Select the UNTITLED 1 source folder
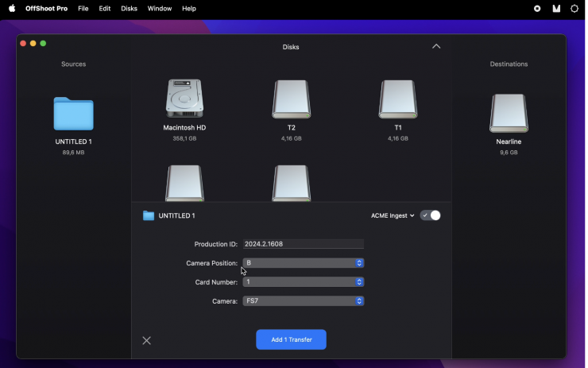The height and width of the screenshot is (368, 588). (73, 114)
